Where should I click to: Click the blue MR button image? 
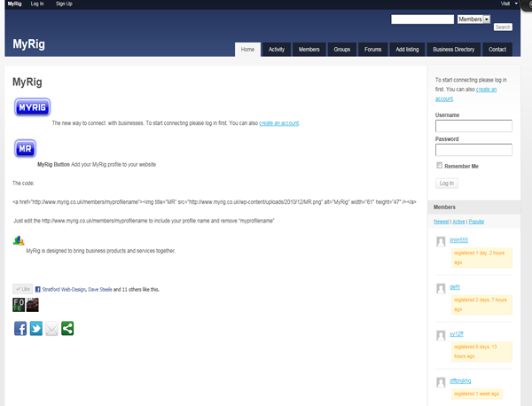[x=25, y=148]
